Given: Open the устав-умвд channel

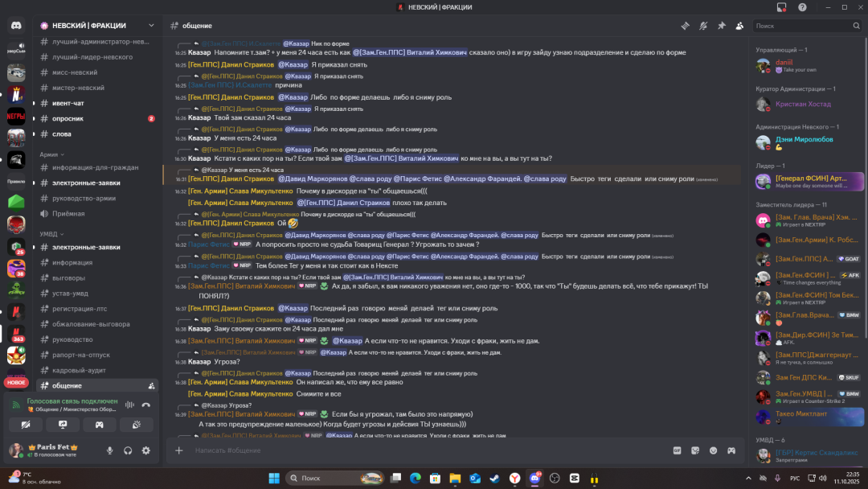Looking at the screenshot, I should [70, 293].
